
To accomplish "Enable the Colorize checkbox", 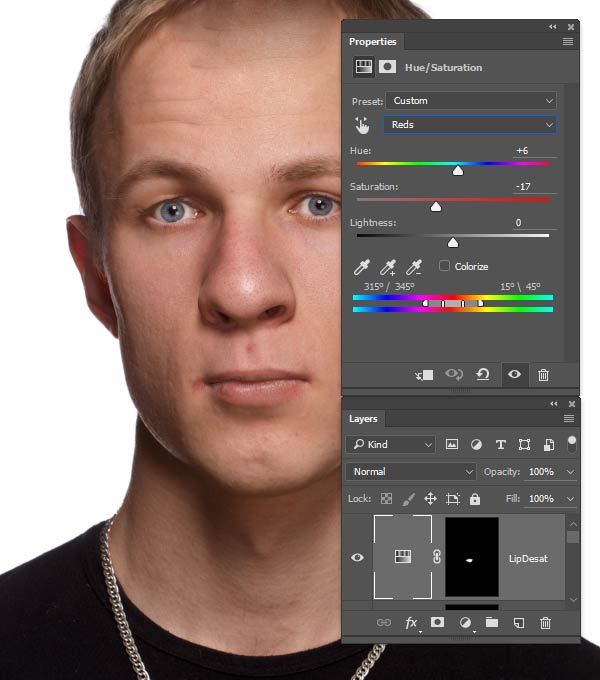I will (444, 266).
